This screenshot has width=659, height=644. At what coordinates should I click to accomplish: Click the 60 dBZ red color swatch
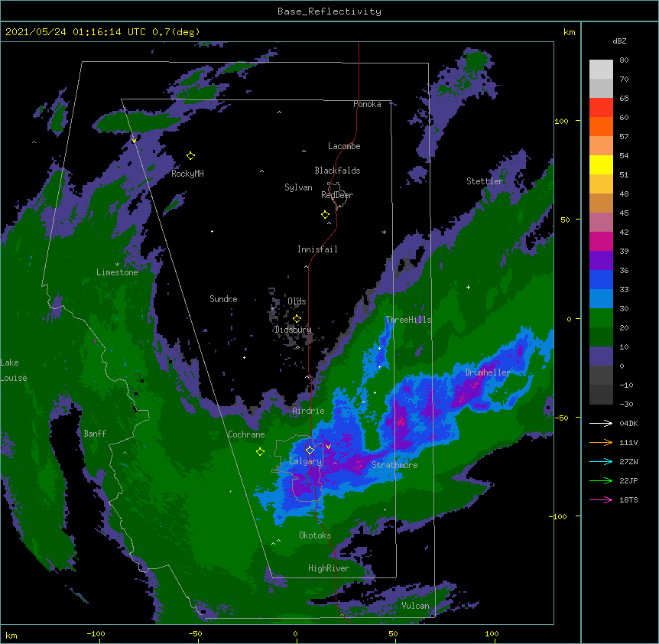[601, 108]
